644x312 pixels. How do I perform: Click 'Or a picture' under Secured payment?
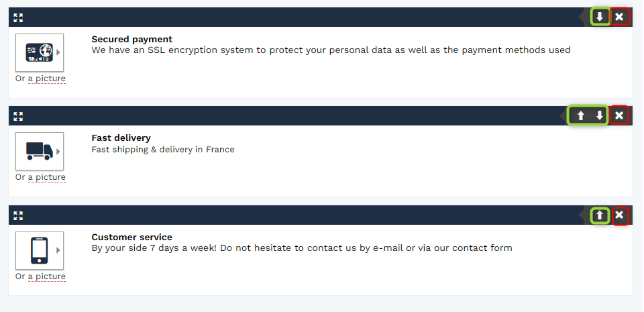(40, 79)
